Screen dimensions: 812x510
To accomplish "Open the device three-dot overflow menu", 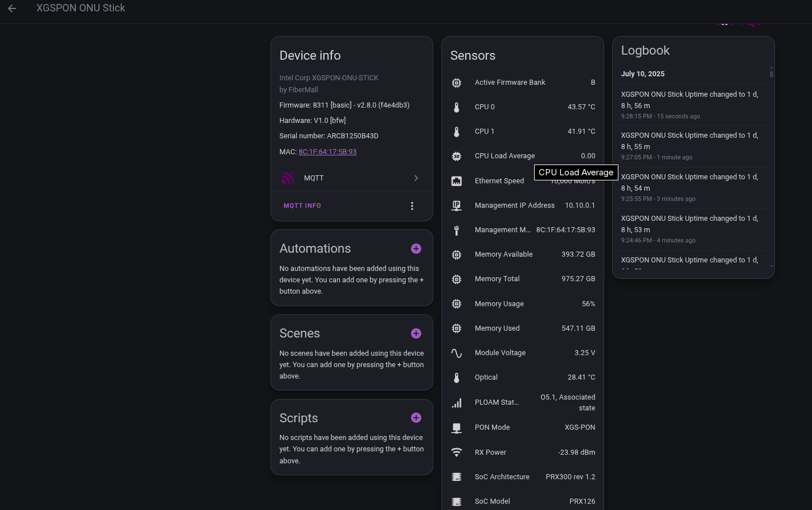I will click(x=412, y=206).
